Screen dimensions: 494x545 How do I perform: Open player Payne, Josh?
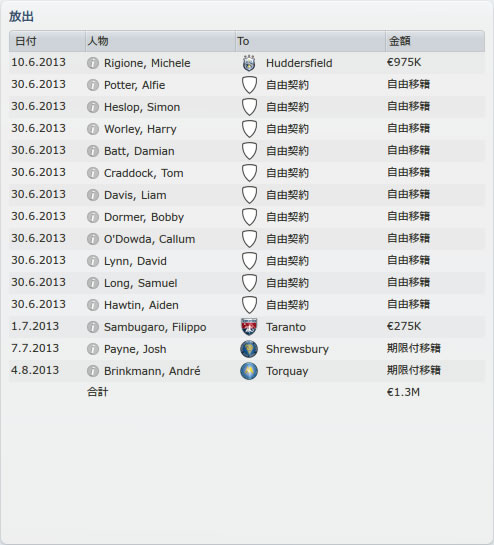[x=135, y=349]
